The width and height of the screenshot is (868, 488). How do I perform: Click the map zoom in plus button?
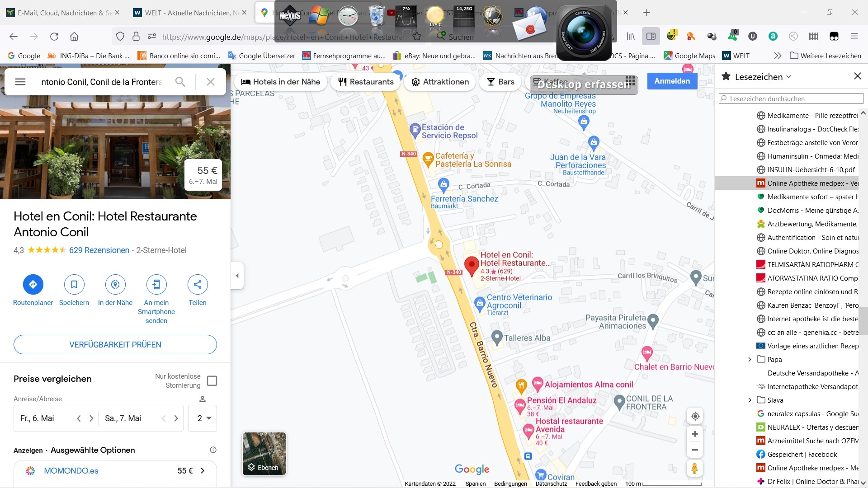click(695, 434)
